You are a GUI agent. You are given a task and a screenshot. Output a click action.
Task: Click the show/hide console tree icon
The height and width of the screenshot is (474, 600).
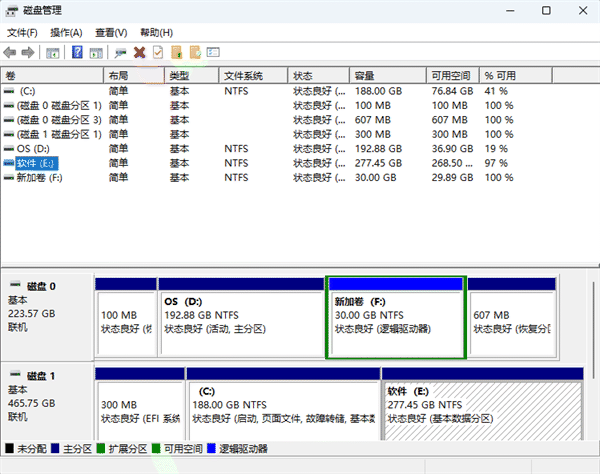pos(52,53)
